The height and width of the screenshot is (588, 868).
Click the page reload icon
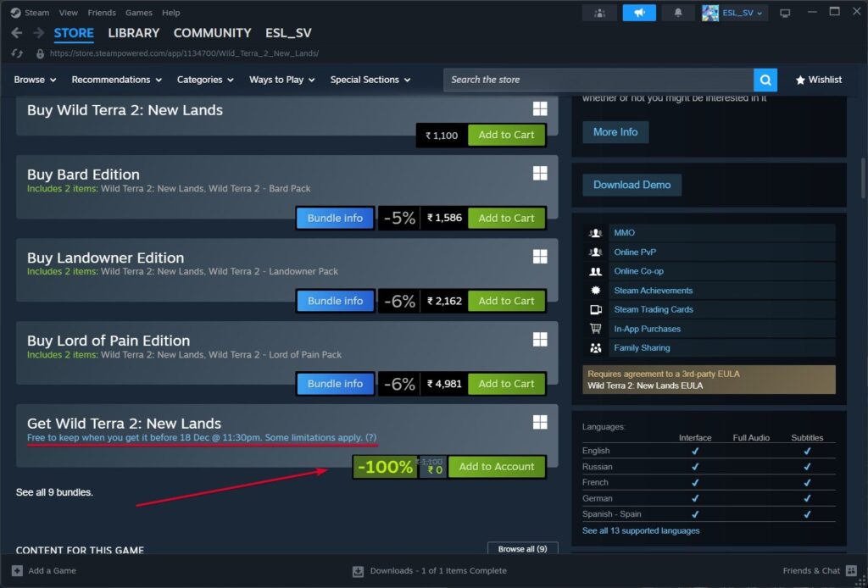click(x=17, y=53)
